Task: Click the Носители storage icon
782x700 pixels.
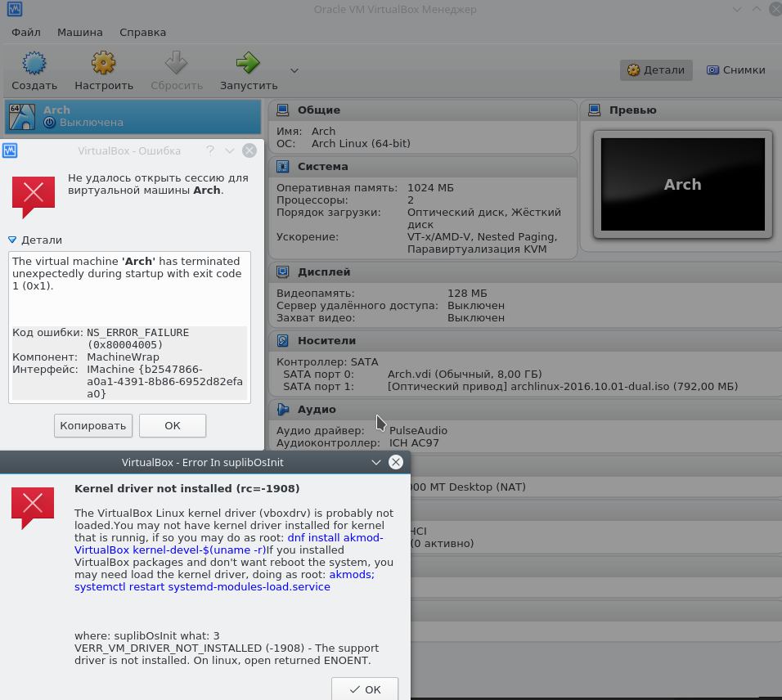Action: (283, 340)
